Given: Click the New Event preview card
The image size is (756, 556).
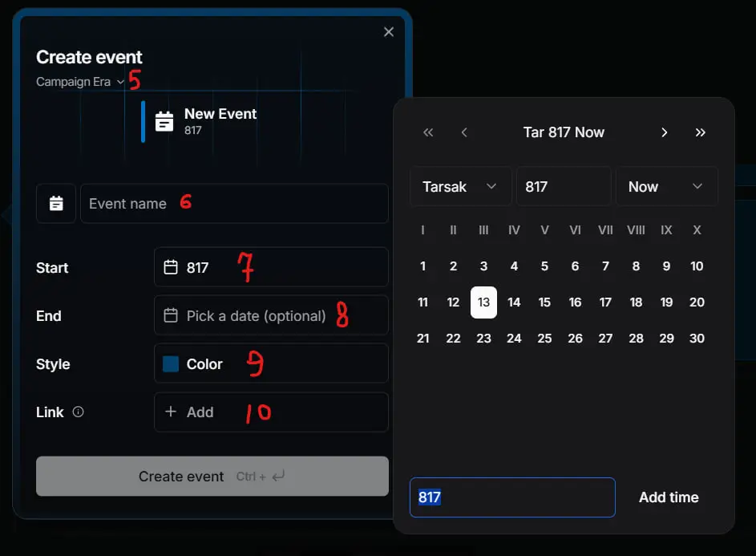Looking at the screenshot, I should click(x=200, y=121).
